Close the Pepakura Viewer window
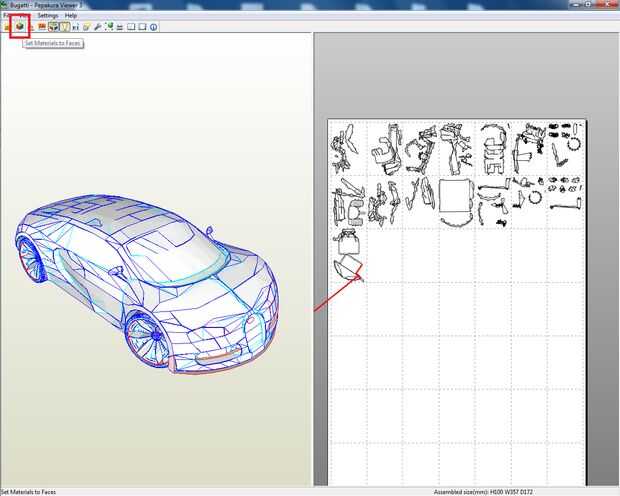Screen dimensions: 620x496 606,4
